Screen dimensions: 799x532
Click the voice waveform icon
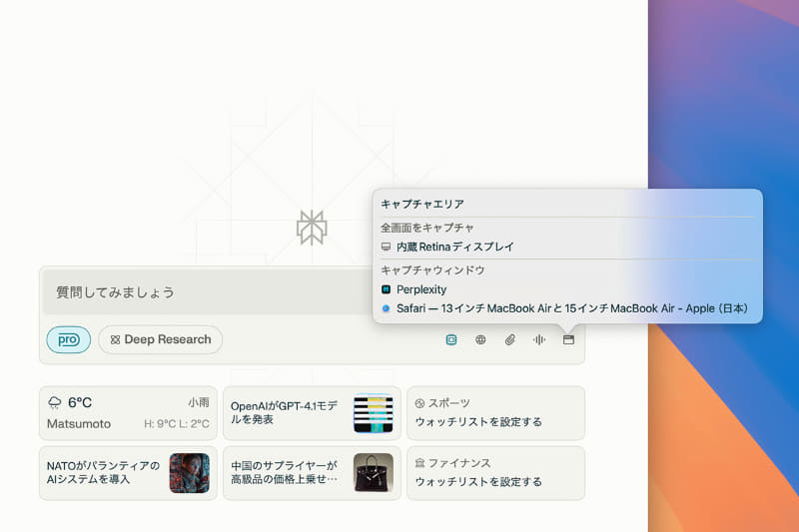539,339
